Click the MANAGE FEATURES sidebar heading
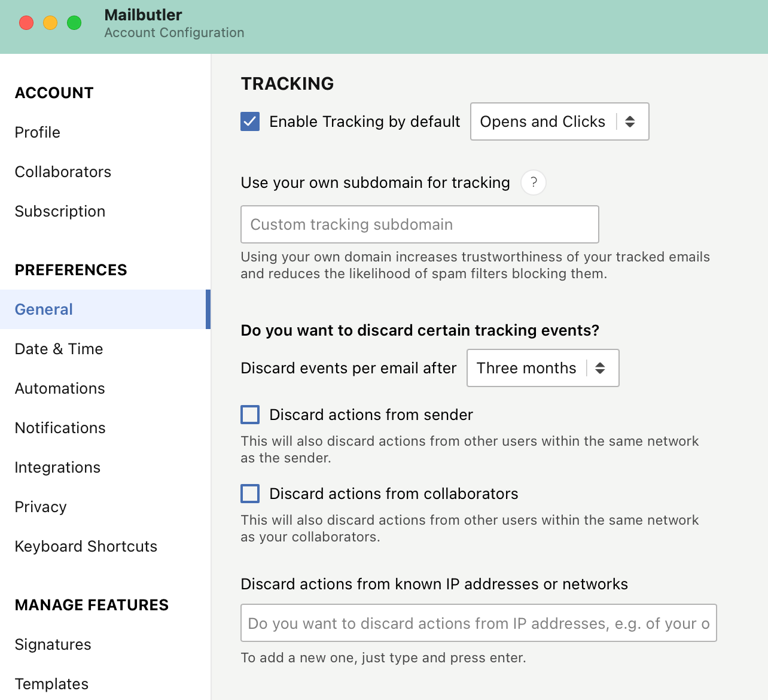The height and width of the screenshot is (700, 768). [92, 605]
